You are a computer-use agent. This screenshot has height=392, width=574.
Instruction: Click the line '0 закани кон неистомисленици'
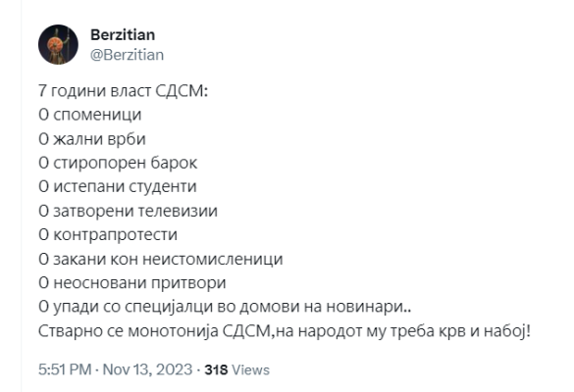pyautogui.click(x=160, y=259)
